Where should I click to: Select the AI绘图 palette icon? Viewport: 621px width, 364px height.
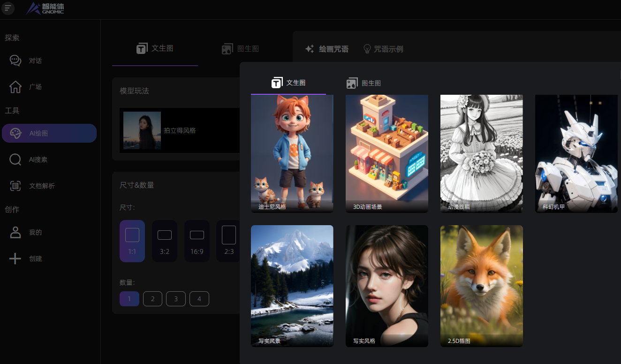[15, 133]
